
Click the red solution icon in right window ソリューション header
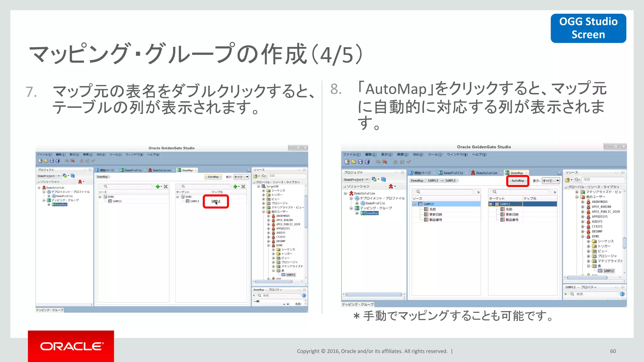(391, 186)
